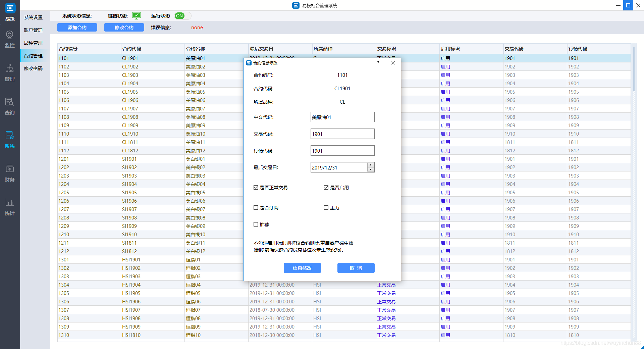This screenshot has width=644, height=349.
Task: Increase the 最后交易日 date with up arrow
Action: [x=371, y=165]
